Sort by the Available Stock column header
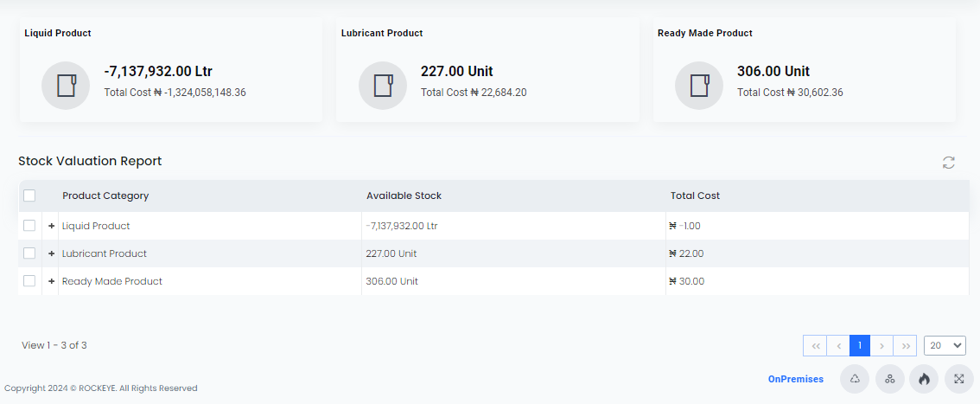980x404 pixels. pyautogui.click(x=404, y=196)
